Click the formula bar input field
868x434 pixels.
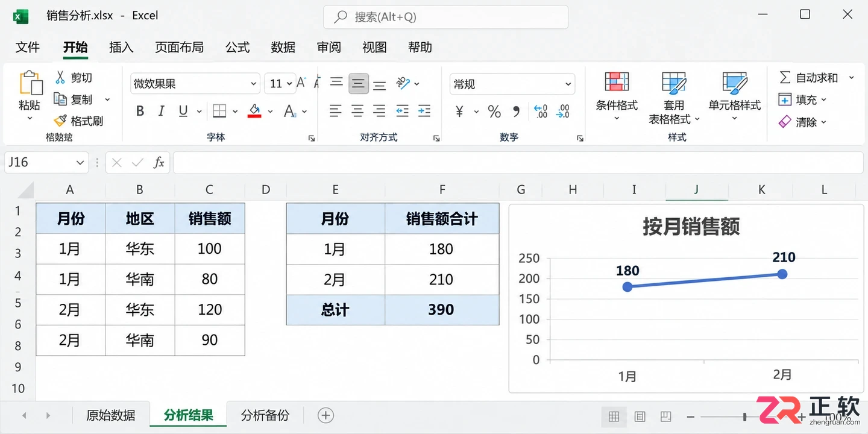coord(518,162)
